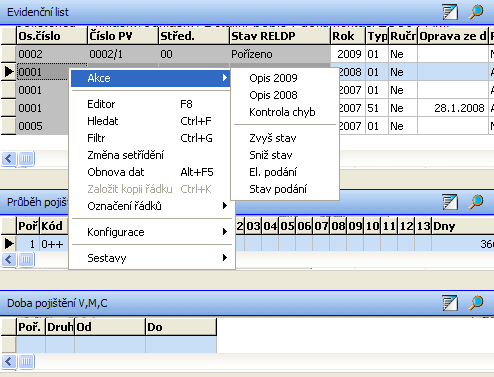The width and height of the screenshot is (494, 377).
Task: Click the Střed. column header
Action: [194, 36]
